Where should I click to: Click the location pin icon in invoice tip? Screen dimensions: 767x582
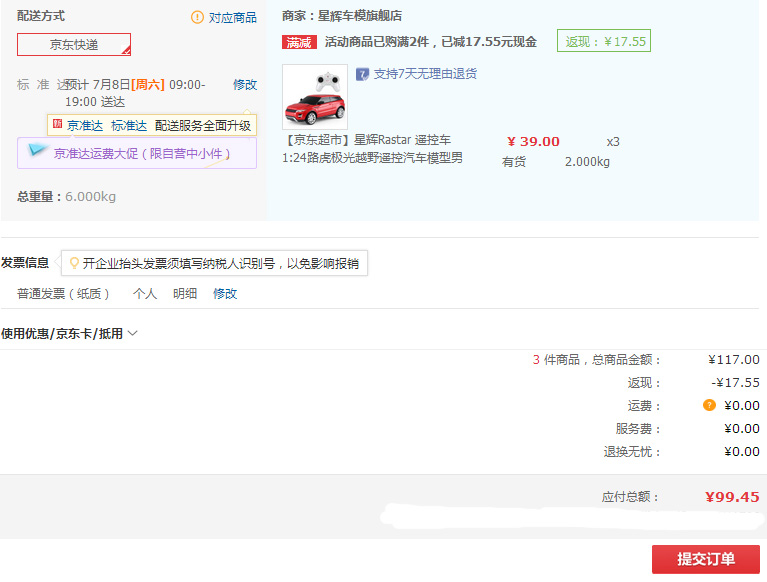click(73, 263)
